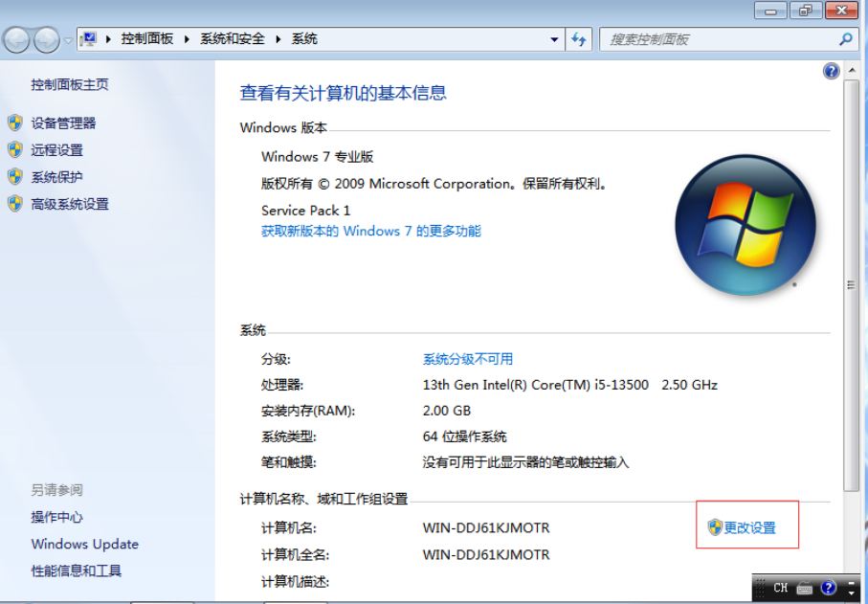Viewport: 868px width, 604px height.
Task: Open 性能信息和工具 link
Action: coord(77,570)
